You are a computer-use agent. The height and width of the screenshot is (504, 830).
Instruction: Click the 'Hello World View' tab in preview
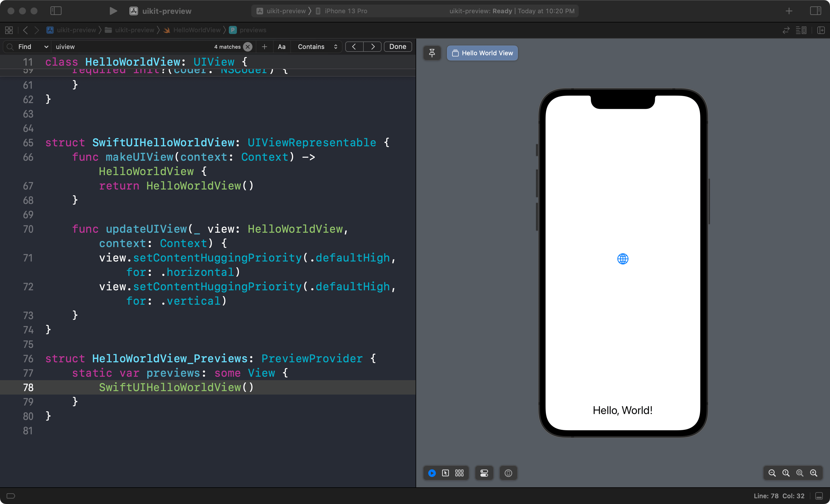click(x=482, y=53)
